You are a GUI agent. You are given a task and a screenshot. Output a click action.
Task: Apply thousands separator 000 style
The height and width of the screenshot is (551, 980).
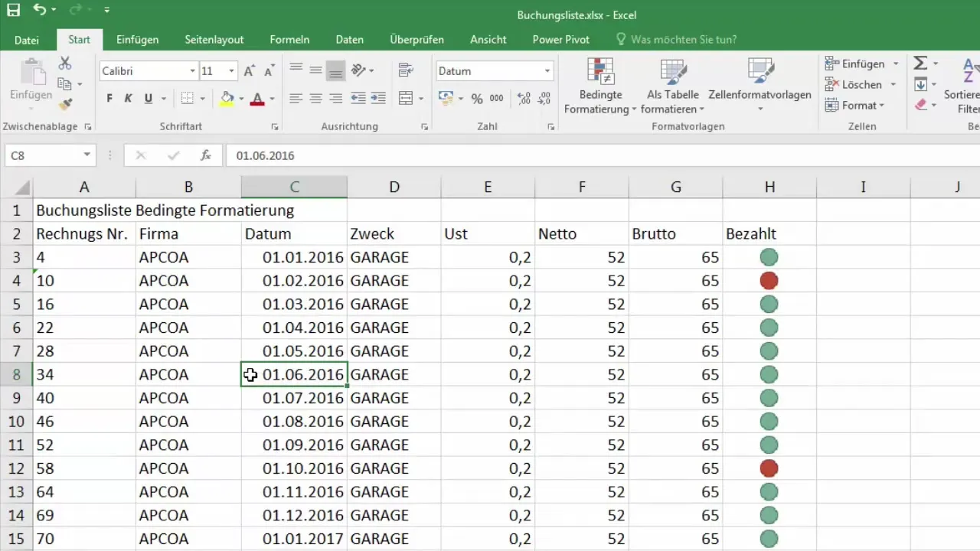[496, 99]
